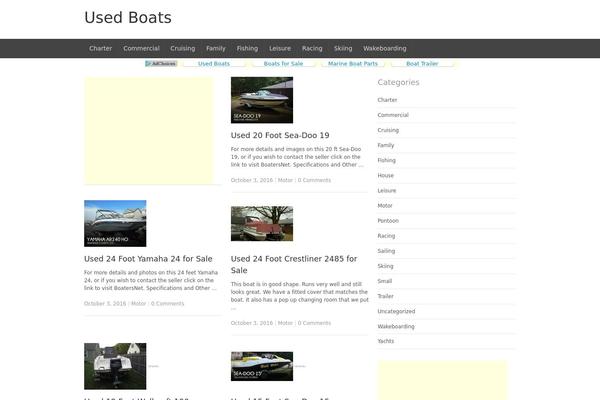Click the Motor category in the sidebar
600x400 pixels.
(x=385, y=206)
